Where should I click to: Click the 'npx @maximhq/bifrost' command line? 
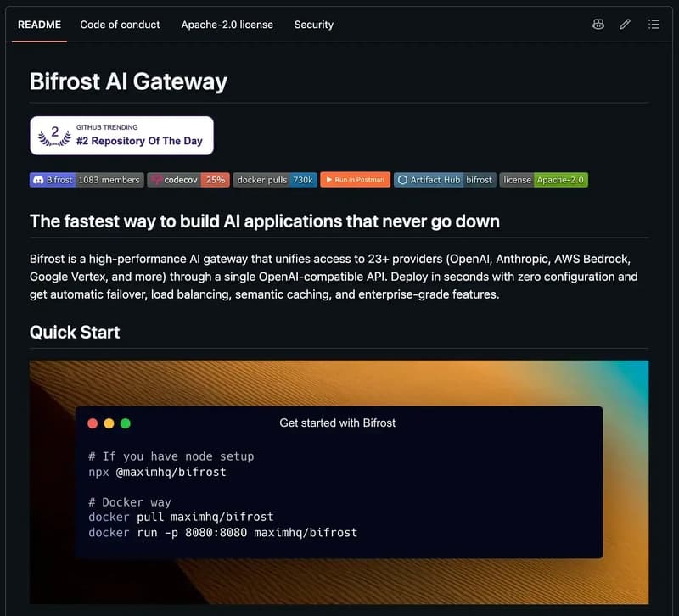157,472
